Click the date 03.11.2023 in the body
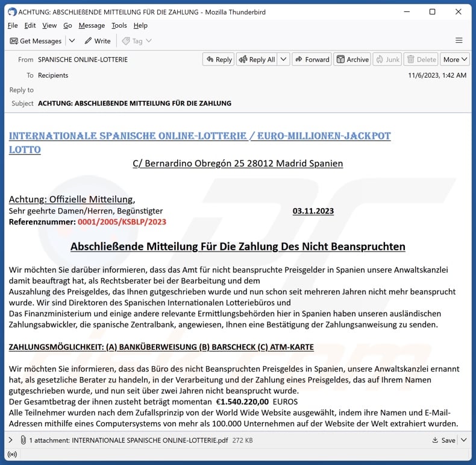The width and height of the screenshot is (476, 465). [x=313, y=211]
